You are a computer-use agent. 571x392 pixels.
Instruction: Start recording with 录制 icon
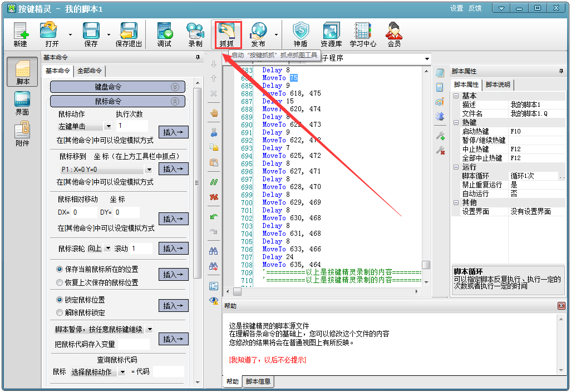pos(195,34)
